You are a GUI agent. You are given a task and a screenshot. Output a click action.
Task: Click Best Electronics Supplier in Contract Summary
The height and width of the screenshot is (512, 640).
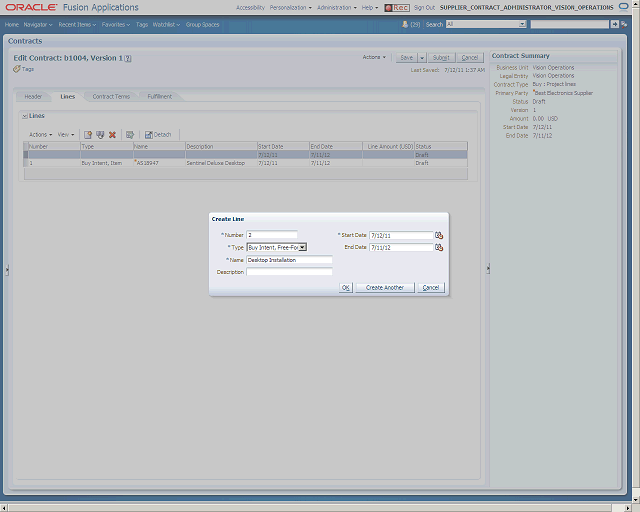(x=564, y=93)
